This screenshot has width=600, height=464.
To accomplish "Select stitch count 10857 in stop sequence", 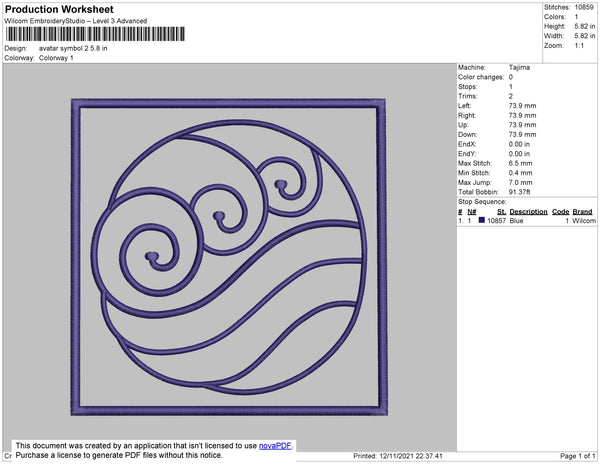I will point(496,221).
